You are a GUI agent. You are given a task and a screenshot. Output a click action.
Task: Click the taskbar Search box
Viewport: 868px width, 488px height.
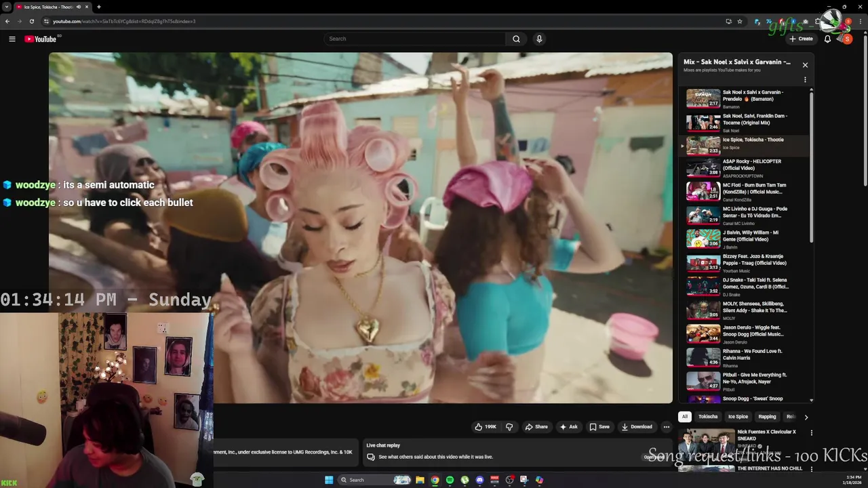point(375,480)
